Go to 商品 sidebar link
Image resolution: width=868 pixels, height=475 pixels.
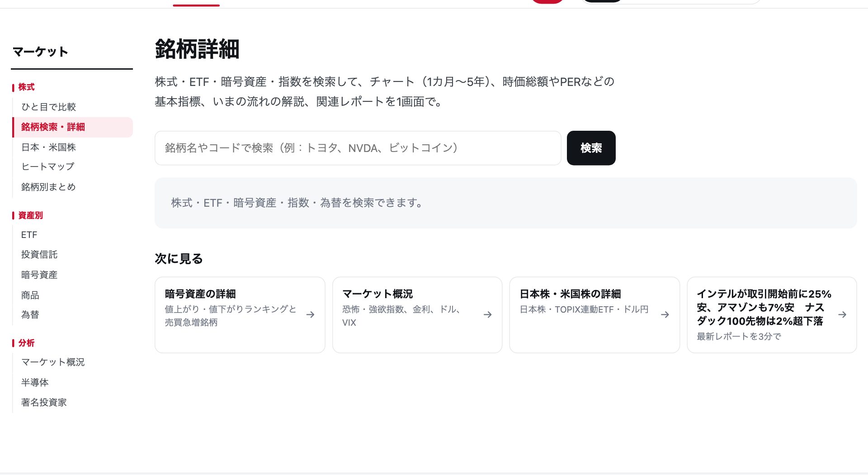(x=30, y=295)
